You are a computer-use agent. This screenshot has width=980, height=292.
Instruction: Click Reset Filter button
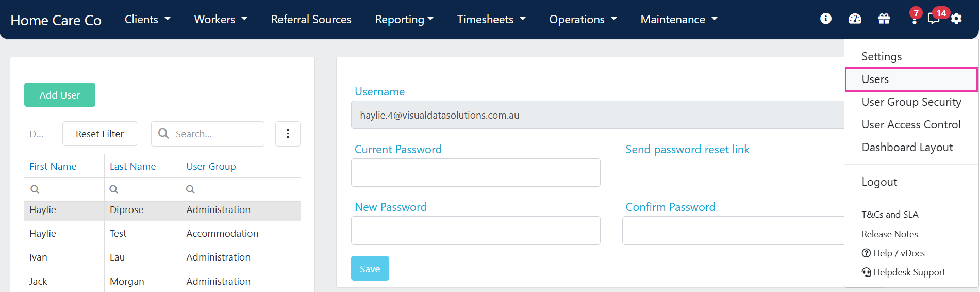click(99, 134)
